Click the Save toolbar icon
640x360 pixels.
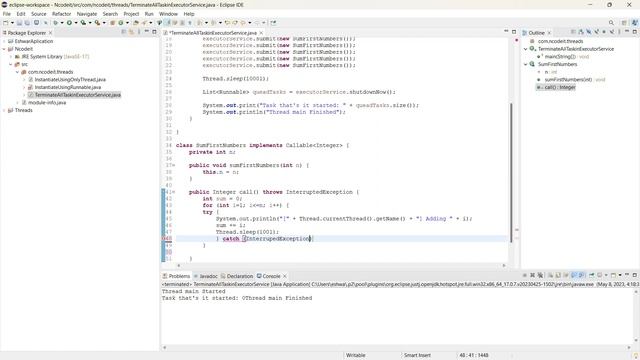19,23
